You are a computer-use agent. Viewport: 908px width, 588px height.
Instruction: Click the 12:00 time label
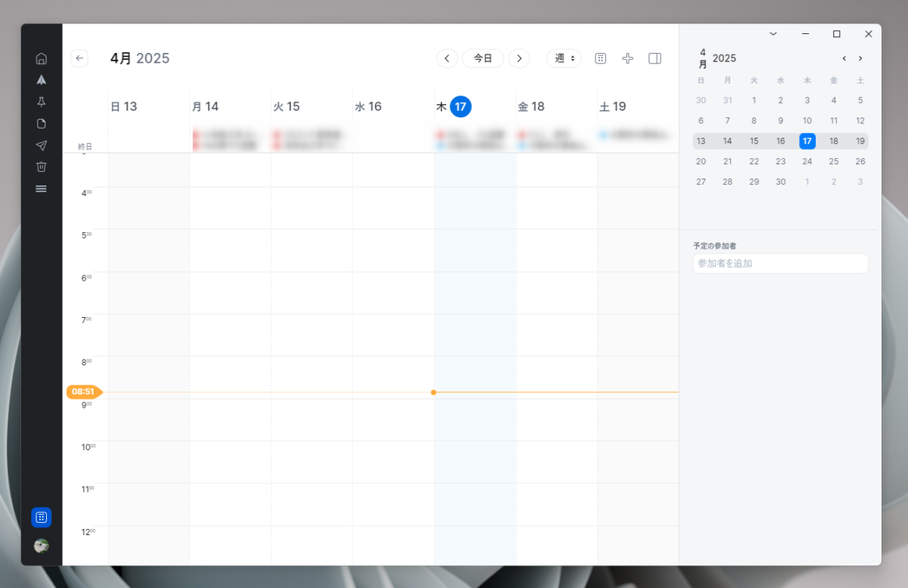(x=88, y=531)
